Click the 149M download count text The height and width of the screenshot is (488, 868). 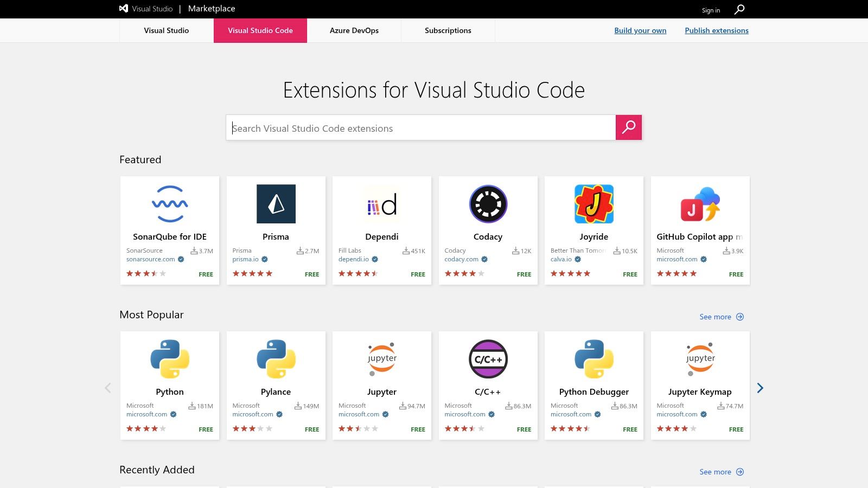[x=311, y=406]
